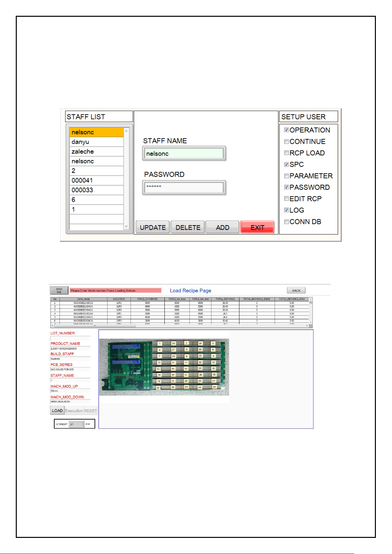This screenshot has height=554, width=392.
Task: Enable the CONN DB checkbox
Action: (x=286, y=222)
